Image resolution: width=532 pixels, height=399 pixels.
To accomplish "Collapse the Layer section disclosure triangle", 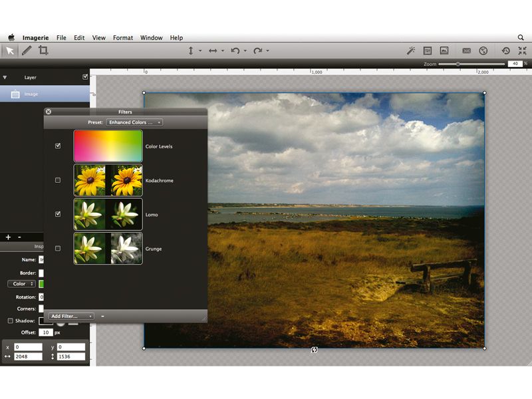I will tap(5, 77).
